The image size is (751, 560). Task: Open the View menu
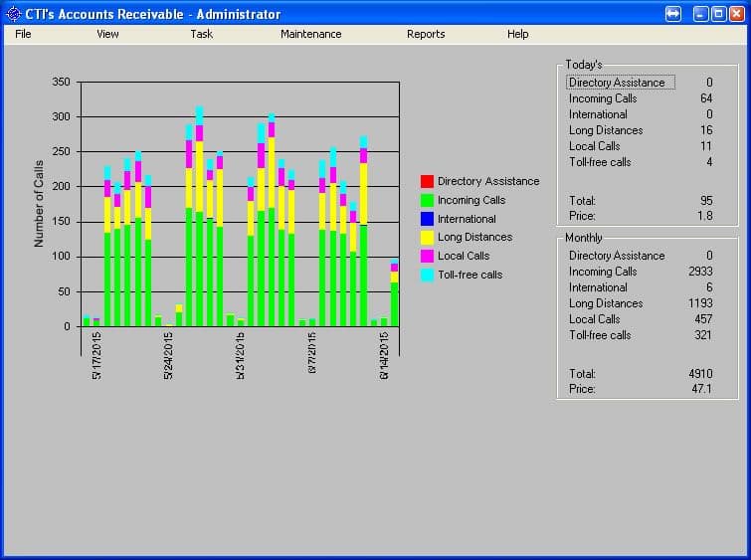107,34
